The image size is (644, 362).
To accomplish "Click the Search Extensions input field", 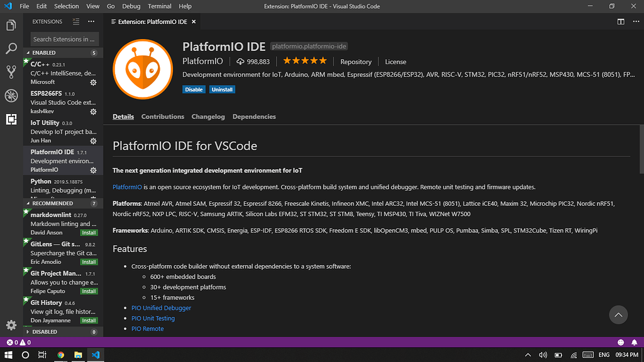I will coord(65,39).
